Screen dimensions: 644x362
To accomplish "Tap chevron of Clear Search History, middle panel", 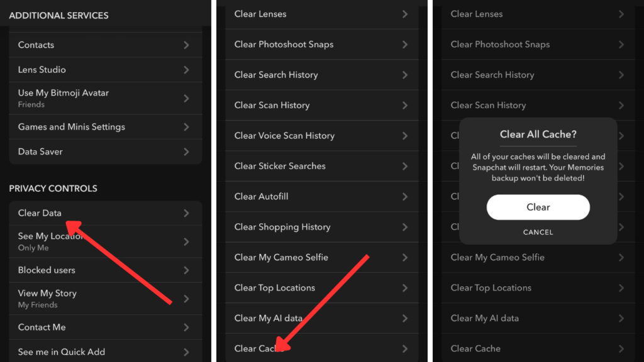I will coord(405,75).
